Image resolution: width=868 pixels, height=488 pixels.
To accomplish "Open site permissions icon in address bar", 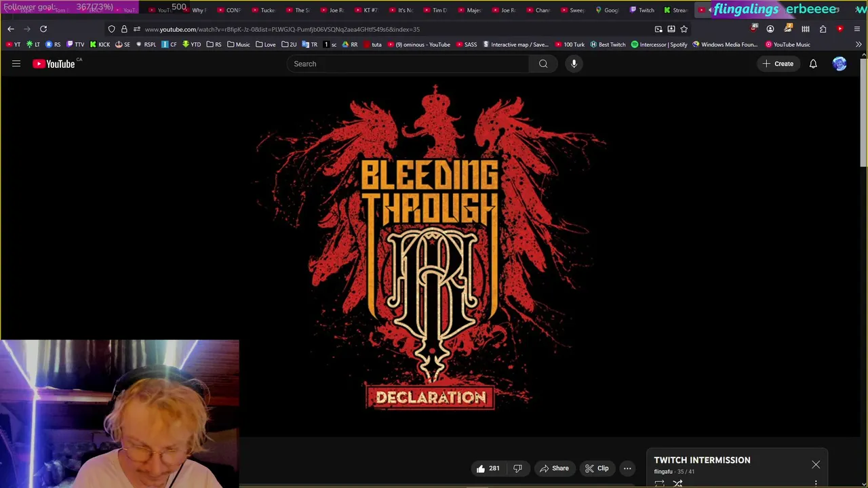I will [137, 29].
